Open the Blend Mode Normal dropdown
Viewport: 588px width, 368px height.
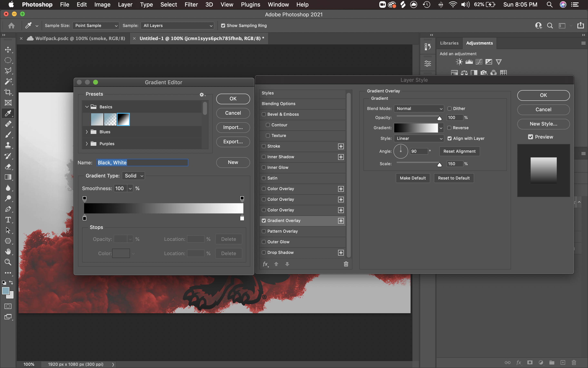click(x=419, y=109)
